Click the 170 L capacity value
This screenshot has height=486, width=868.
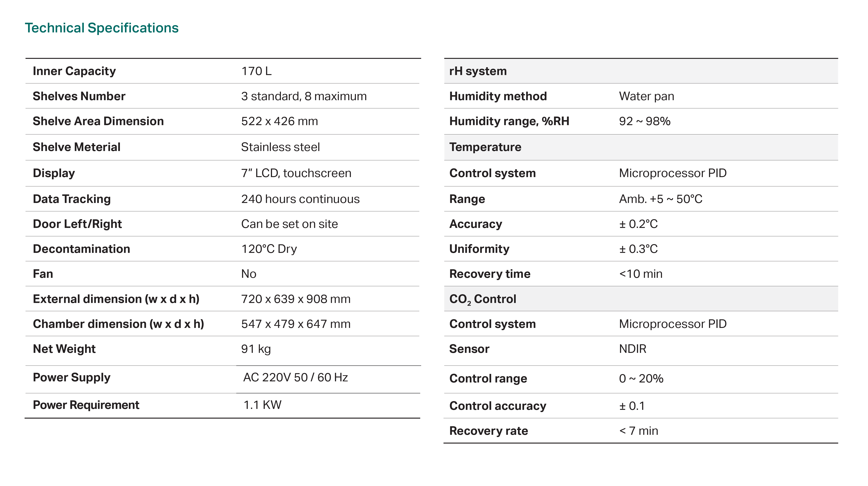point(256,71)
